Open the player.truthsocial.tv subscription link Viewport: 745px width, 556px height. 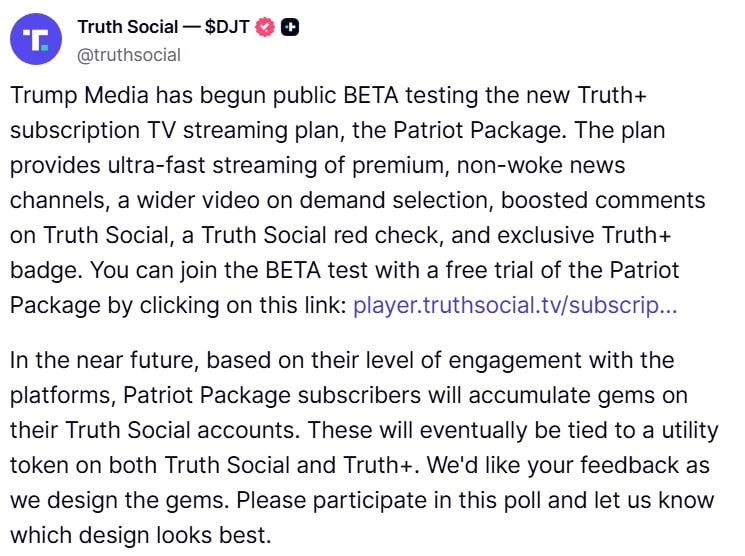pyautogui.click(x=515, y=305)
